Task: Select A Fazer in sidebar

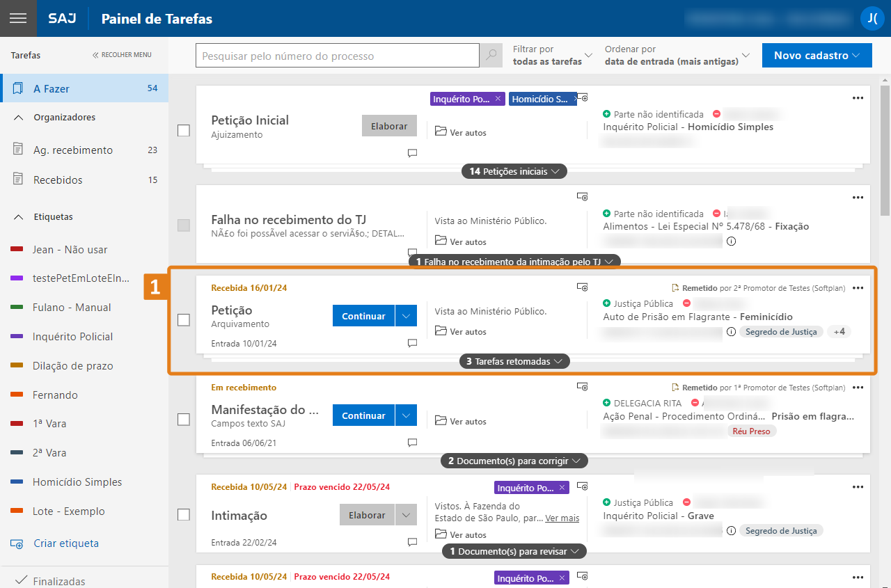Action: point(84,88)
